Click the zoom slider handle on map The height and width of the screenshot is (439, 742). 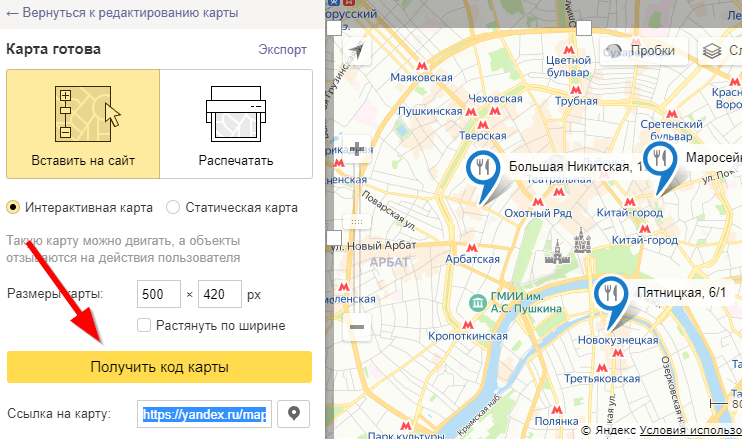click(x=357, y=221)
